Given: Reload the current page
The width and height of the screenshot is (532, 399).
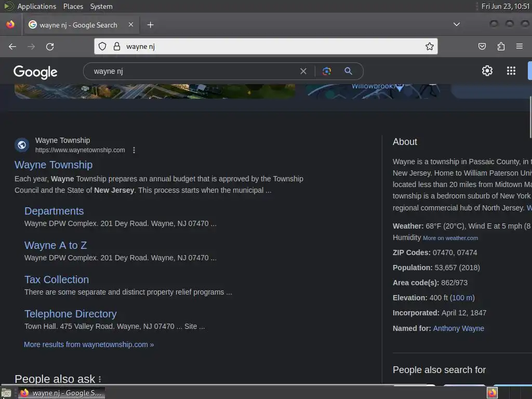Looking at the screenshot, I should coord(50,46).
